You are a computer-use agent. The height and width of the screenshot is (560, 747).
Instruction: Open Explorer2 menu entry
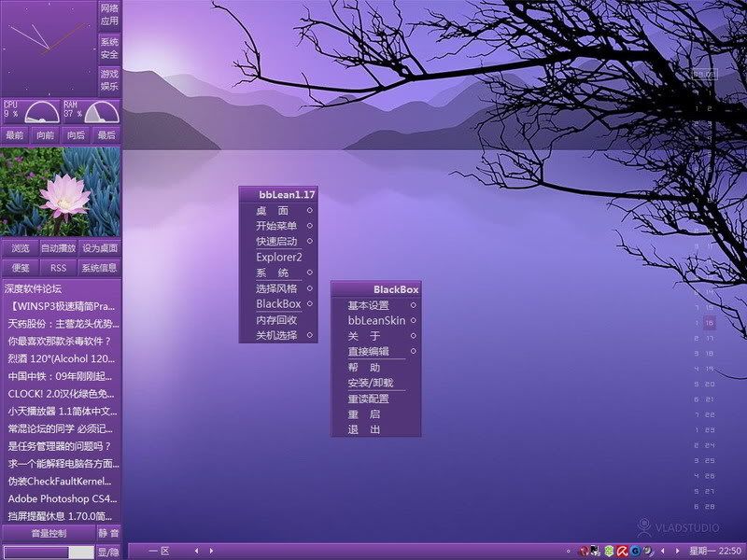pos(278,258)
